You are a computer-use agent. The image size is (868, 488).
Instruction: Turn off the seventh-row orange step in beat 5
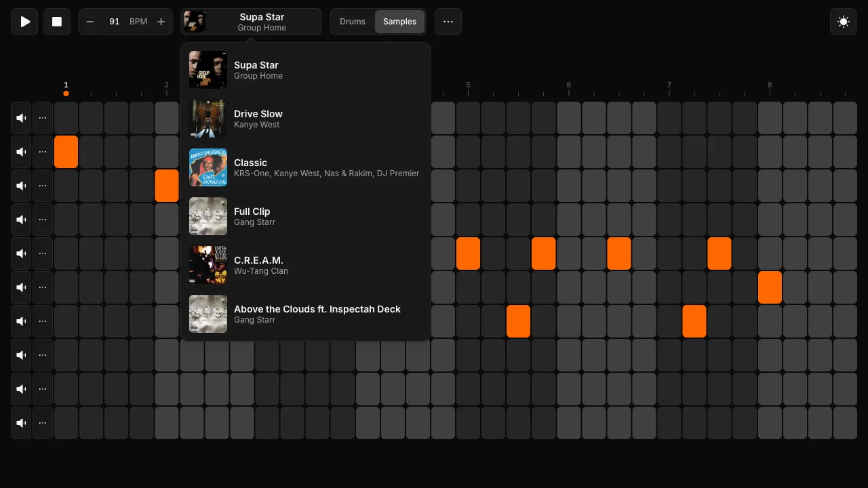pyautogui.click(x=519, y=321)
